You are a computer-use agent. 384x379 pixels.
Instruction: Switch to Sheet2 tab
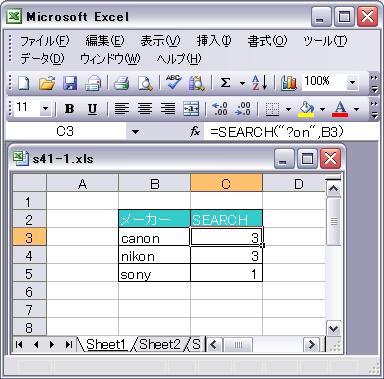click(x=160, y=344)
